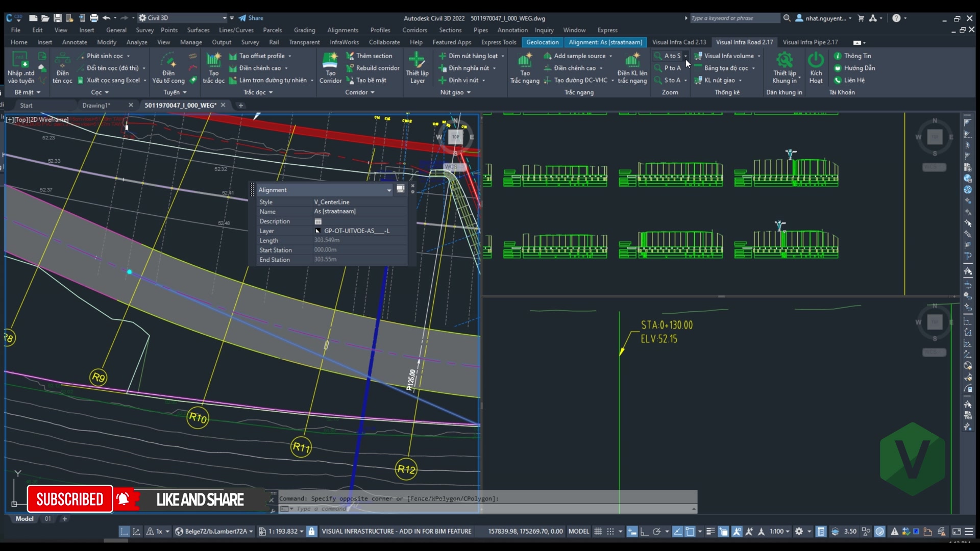Viewport: 980px width, 551px height.
Task: Open Thiết lập Khung in settings
Action: pos(785,67)
